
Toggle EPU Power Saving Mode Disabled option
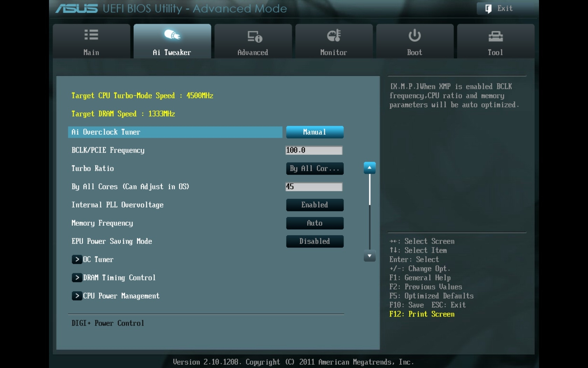pyautogui.click(x=315, y=241)
